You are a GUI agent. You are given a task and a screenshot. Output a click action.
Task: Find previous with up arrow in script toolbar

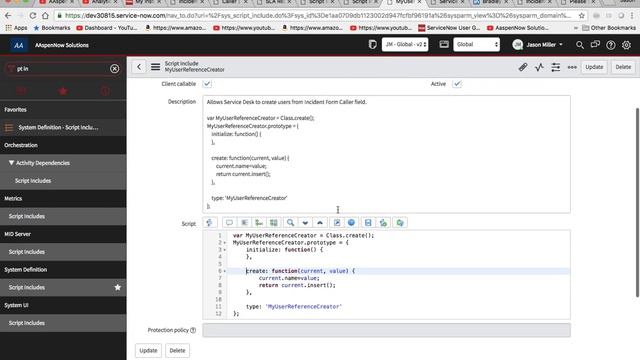point(320,222)
